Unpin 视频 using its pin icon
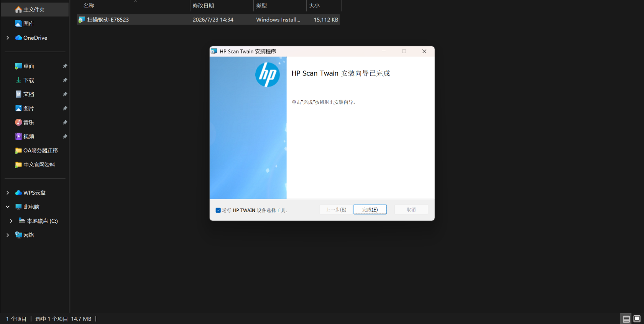This screenshot has width=644, height=324. pyautogui.click(x=65, y=137)
